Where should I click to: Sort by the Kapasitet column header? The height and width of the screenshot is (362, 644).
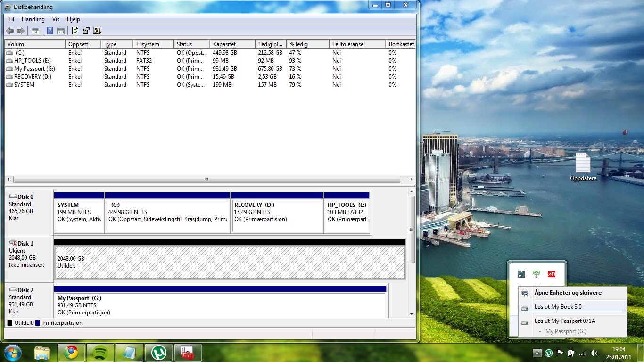coord(232,44)
